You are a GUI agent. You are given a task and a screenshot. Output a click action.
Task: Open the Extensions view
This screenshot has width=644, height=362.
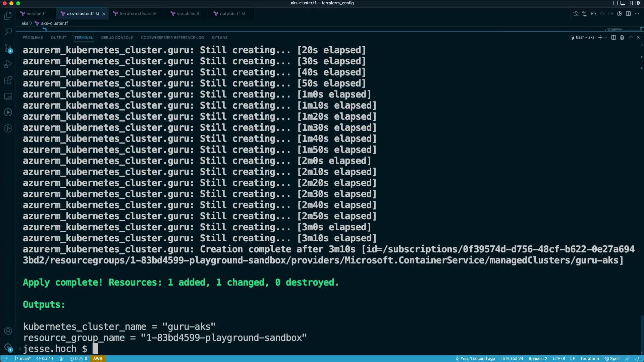coord(8,80)
